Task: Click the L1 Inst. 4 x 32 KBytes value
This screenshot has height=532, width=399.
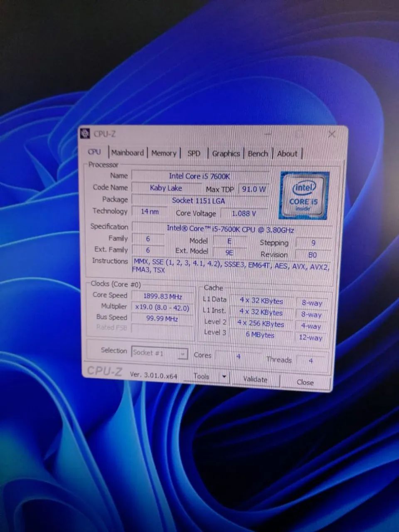Action: 261,312
